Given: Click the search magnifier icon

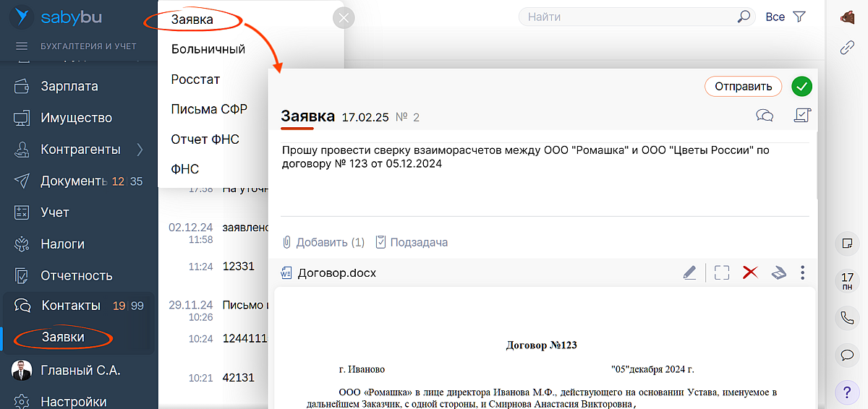Looking at the screenshot, I should pyautogui.click(x=743, y=17).
